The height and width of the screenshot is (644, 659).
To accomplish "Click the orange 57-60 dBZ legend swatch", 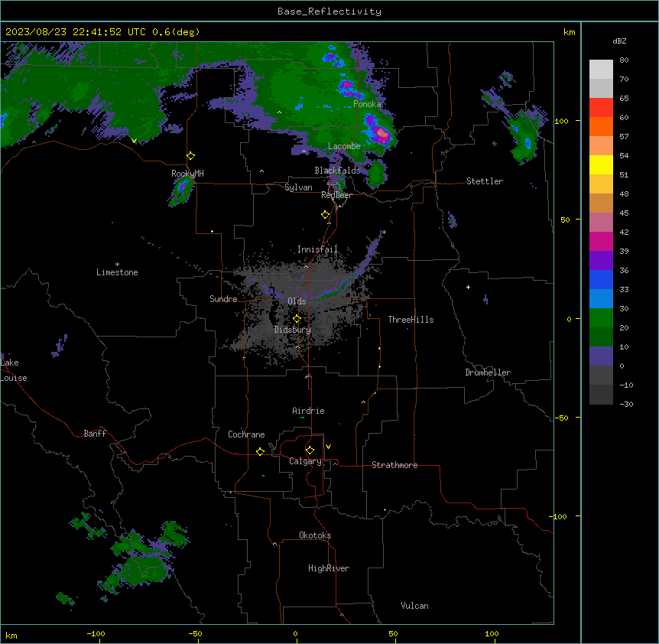I will (601, 126).
